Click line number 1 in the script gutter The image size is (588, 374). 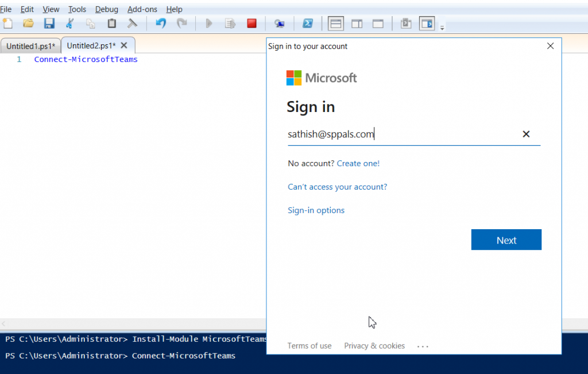19,59
